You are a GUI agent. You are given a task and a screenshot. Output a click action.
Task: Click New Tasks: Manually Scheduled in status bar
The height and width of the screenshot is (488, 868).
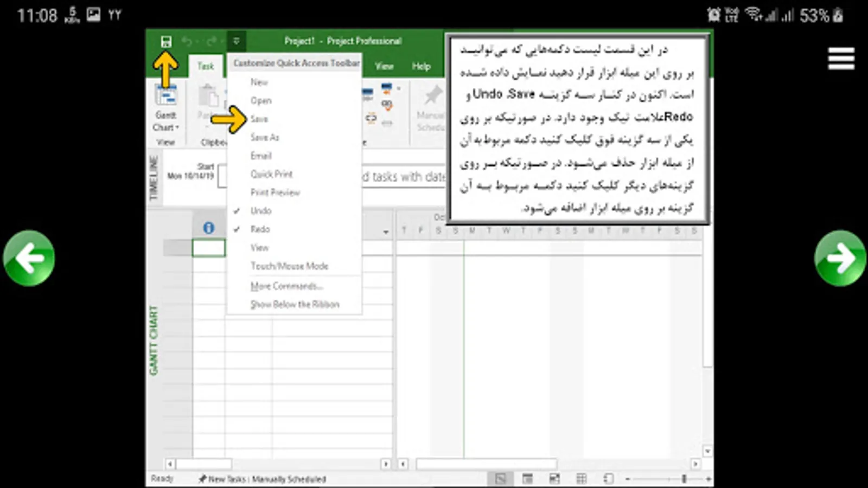[x=262, y=479]
